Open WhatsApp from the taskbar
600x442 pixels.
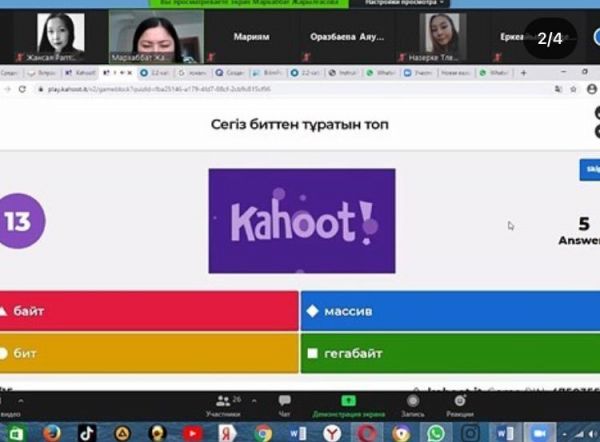pos(436,432)
